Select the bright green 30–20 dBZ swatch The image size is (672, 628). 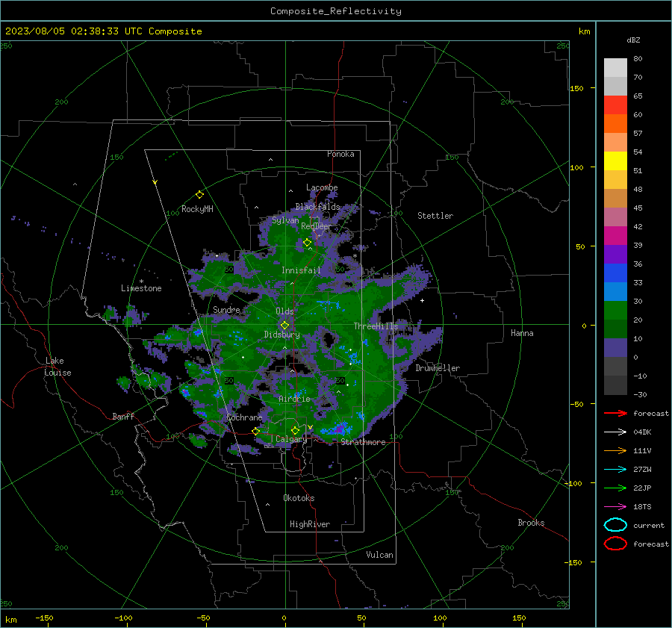(615, 310)
